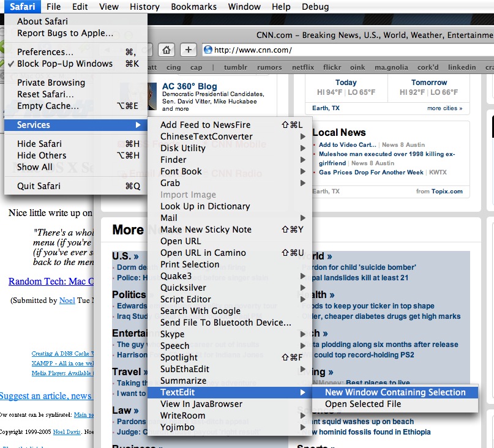Open the History menu
Screen dimensions: 494x448
(144, 7)
